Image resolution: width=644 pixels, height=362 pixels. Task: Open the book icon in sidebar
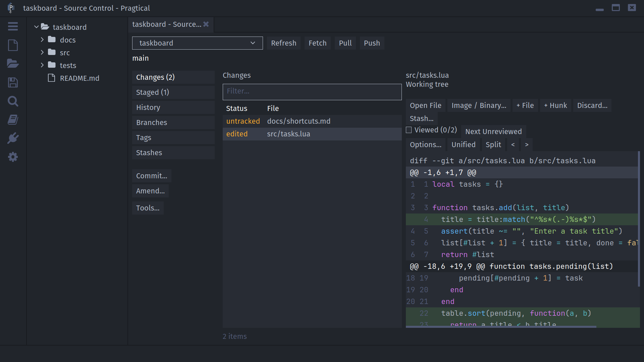tap(13, 120)
